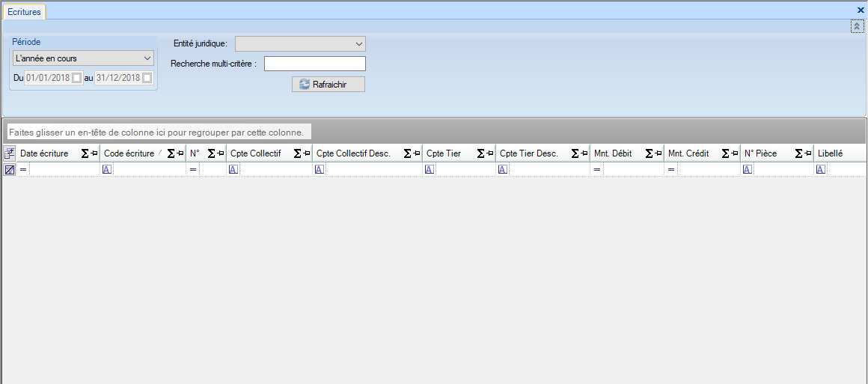Click the Recherche multi-critère input field
Image resolution: width=868 pixels, height=384 pixels.
(314, 64)
